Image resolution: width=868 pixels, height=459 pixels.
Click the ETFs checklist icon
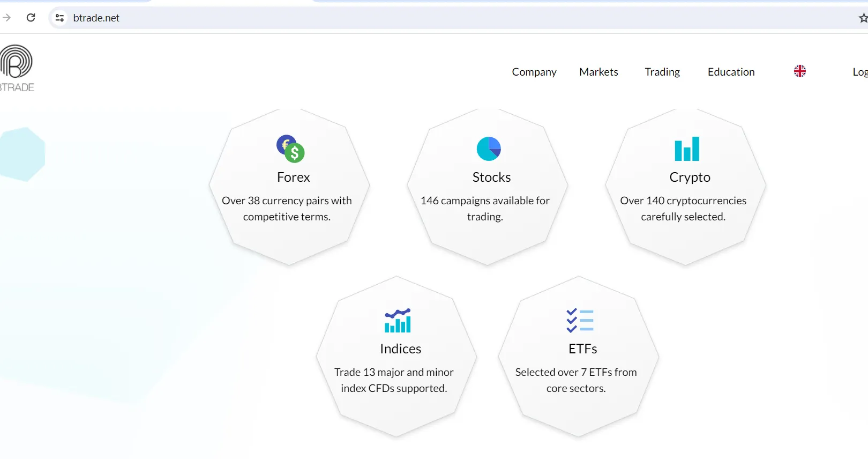coord(580,320)
